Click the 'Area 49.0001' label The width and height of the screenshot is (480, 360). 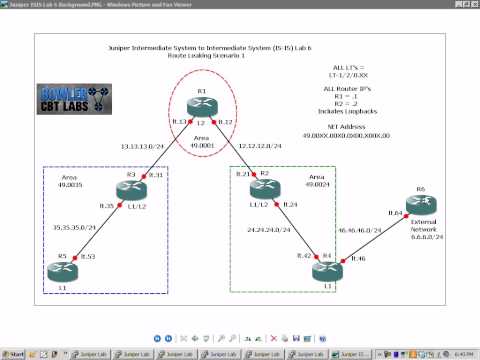point(202,142)
